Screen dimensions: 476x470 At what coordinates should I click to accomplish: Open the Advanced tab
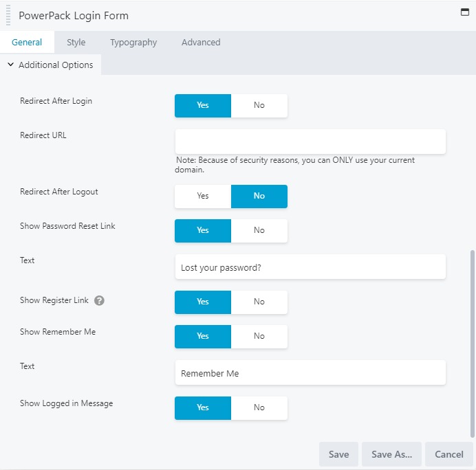[201, 42]
